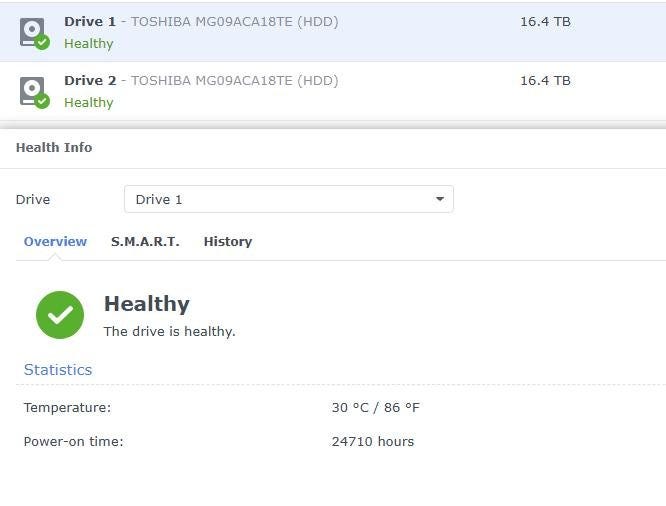The height and width of the screenshot is (506, 666).
Task: Click the 24710 hours power-on value
Action: (x=372, y=441)
